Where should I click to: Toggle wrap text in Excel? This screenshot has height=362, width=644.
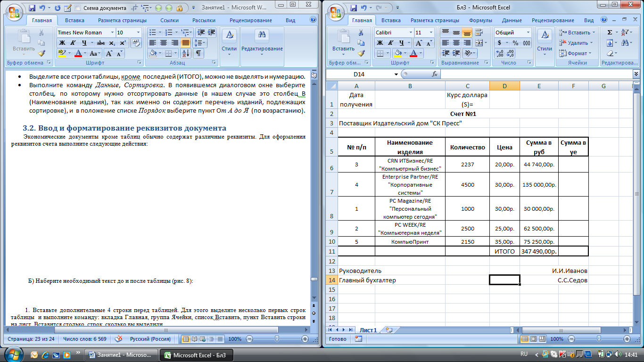point(480,33)
